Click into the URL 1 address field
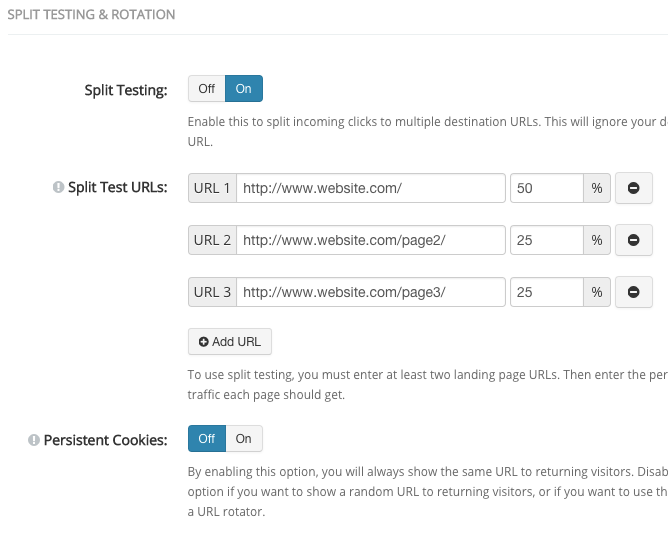Viewport: 668px width, 535px height. (370, 188)
